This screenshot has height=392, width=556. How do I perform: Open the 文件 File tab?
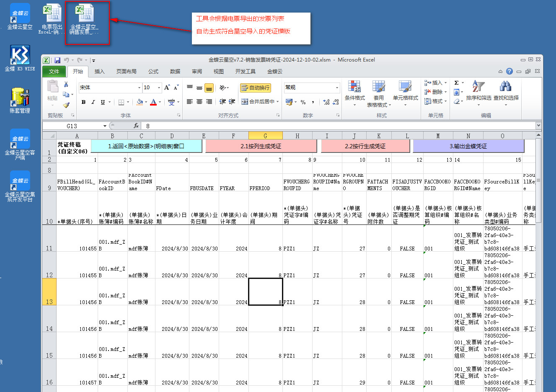click(54, 72)
